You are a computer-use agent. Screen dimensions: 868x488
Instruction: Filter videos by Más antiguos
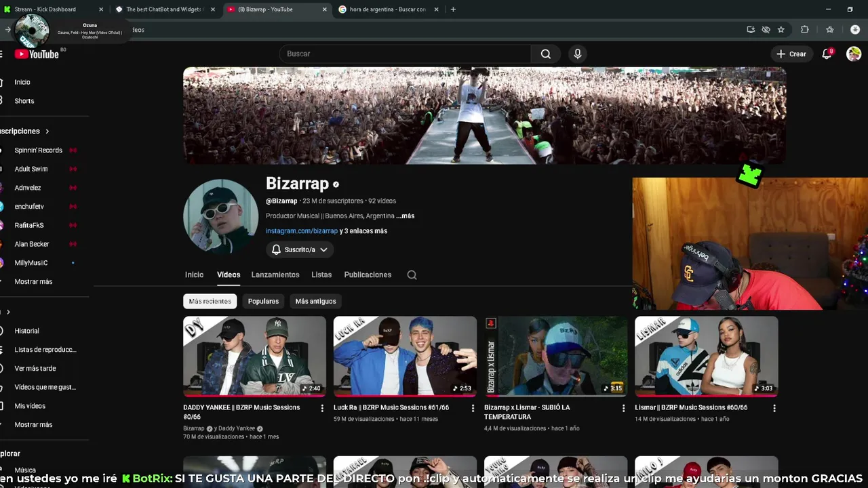(315, 301)
